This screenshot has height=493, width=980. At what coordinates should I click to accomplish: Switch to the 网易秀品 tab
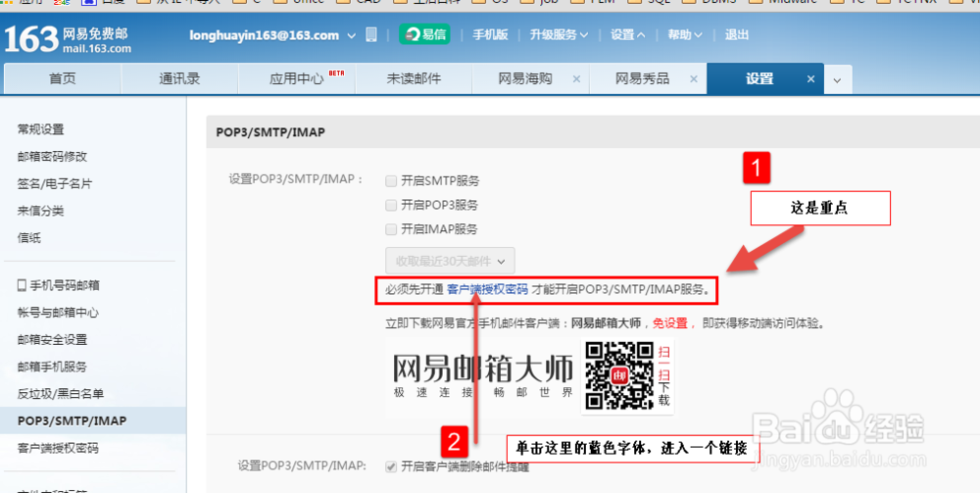642,78
